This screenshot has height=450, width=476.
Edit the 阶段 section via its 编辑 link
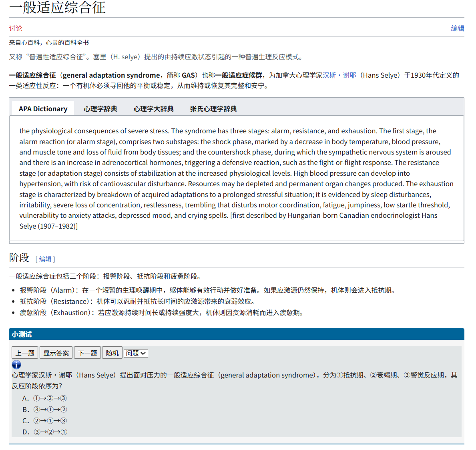[x=45, y=259]
